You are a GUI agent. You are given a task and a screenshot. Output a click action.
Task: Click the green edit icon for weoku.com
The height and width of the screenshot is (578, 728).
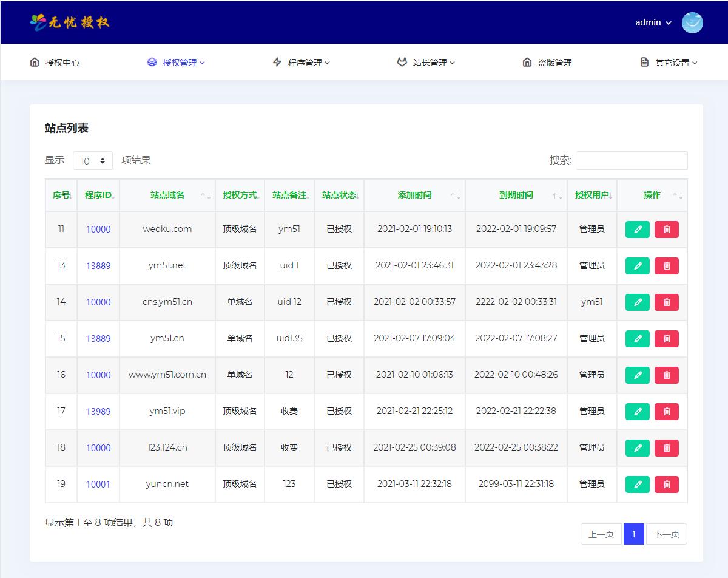pyautogui.click(x=637, y=229)
